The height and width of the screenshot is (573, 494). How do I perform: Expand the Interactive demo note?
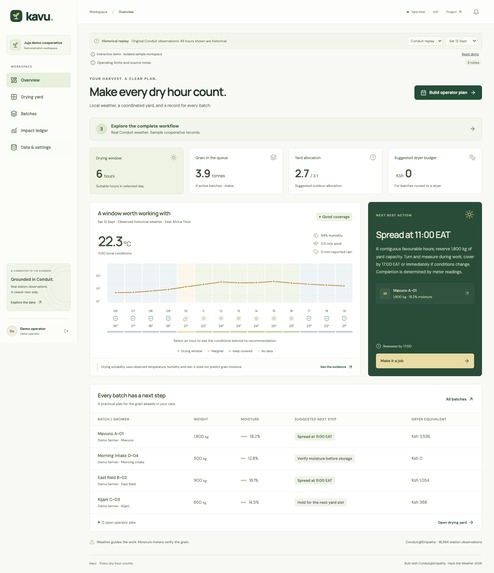pos(126,54)
